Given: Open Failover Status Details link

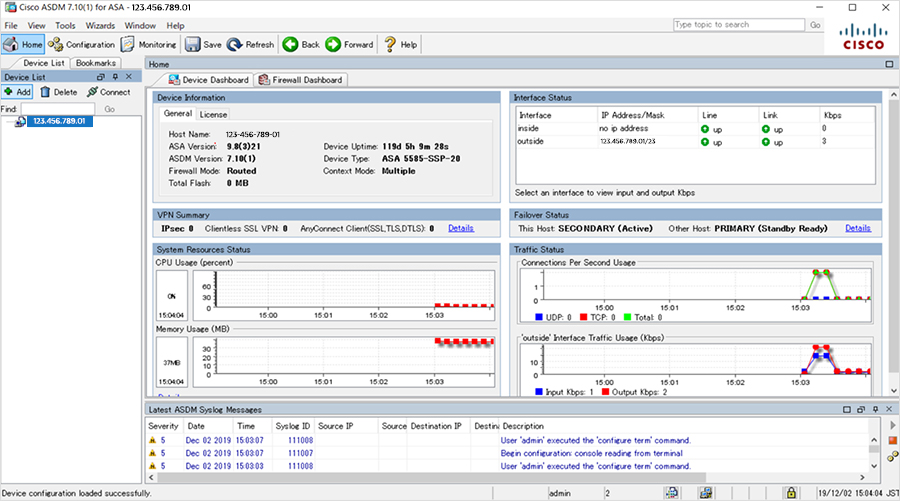Looking at the screenshot, I should pyautogui.click(x=858, y=228).
